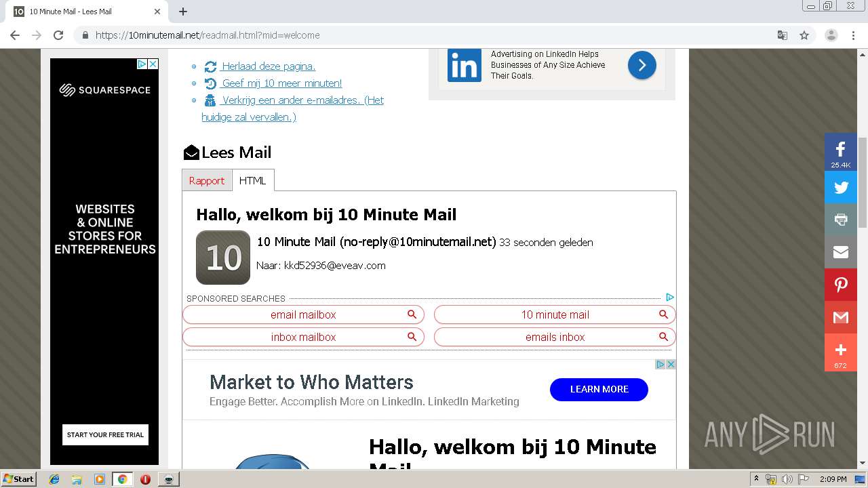Open the Chrome profile avatar
The width and height of the screenshot is (868, 488).
[x=831, y=35]
